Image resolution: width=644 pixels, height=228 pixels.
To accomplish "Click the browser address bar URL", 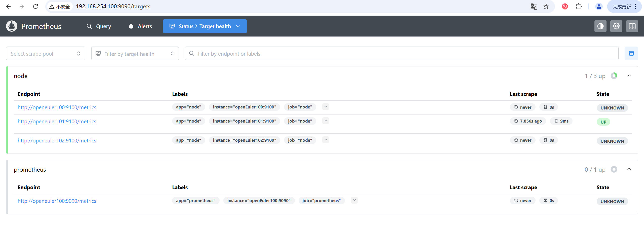I will tap(113, 7).
